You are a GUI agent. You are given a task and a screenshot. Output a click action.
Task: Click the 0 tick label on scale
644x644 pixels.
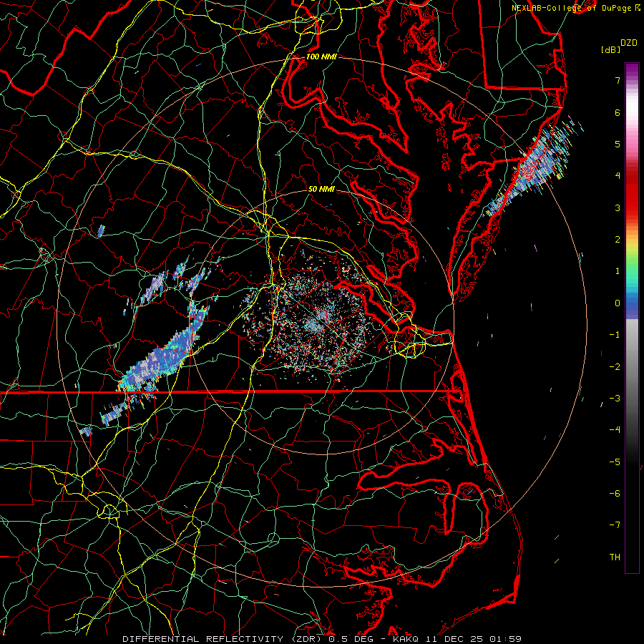pyautogui.click(x=618, y=303)
